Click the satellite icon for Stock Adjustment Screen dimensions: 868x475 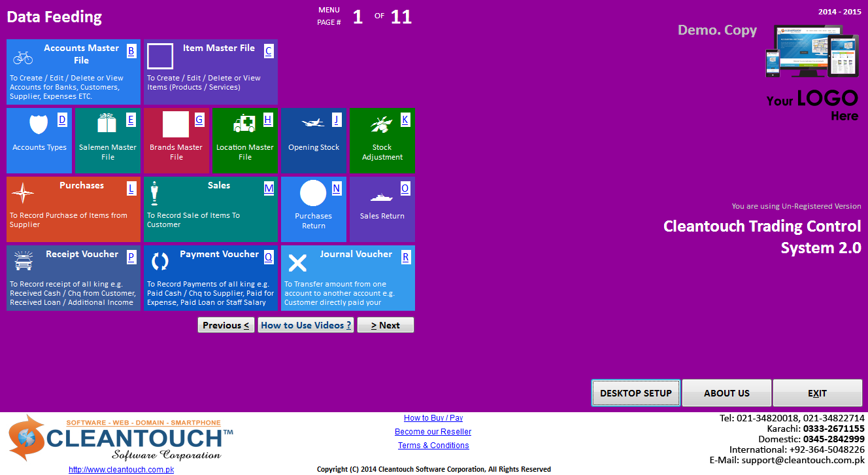tap(380, 124)
